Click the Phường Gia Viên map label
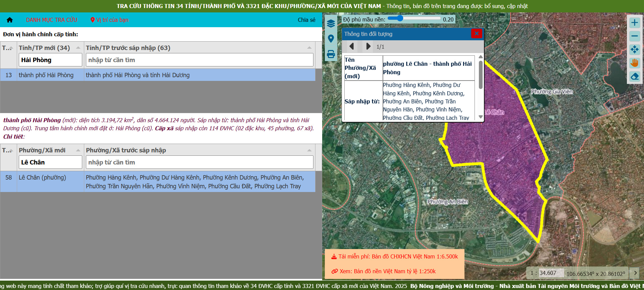644x290 pixels. [552, 92]
